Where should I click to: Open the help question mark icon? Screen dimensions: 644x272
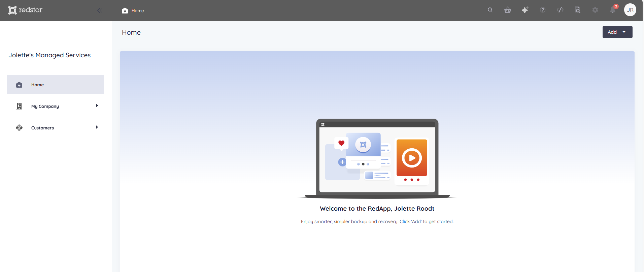click(543, 10)
